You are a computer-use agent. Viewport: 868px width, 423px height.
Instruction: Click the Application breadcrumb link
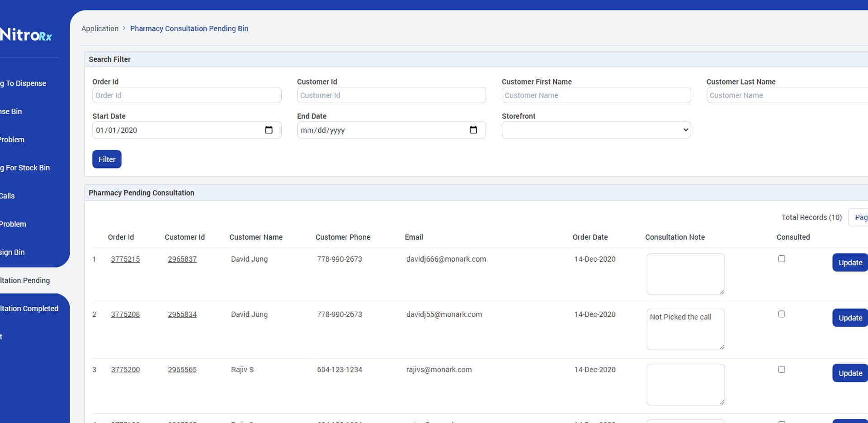[100, 28]
